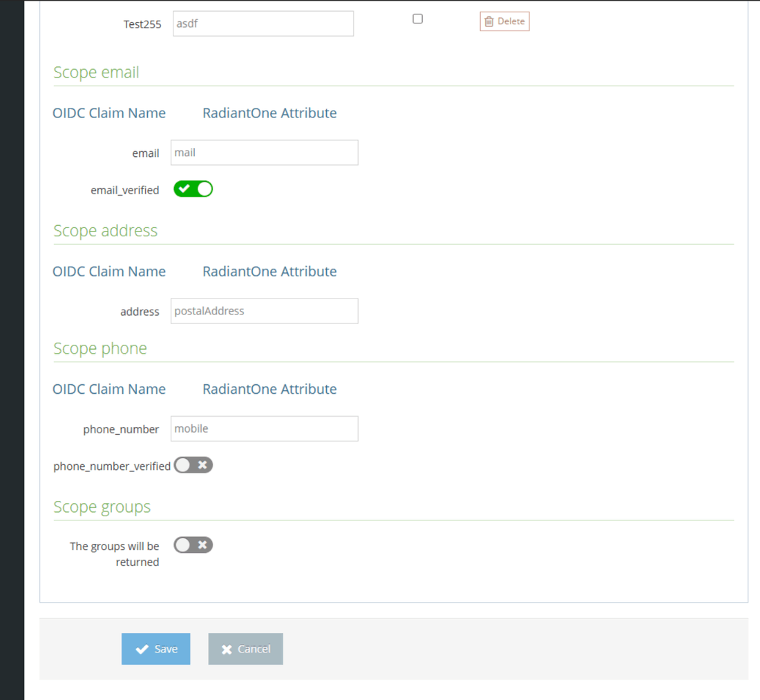The width and height of the screenshot is (760, 700).
Task: Disable the email_verified toggle
Action: [x=193, y=189]
